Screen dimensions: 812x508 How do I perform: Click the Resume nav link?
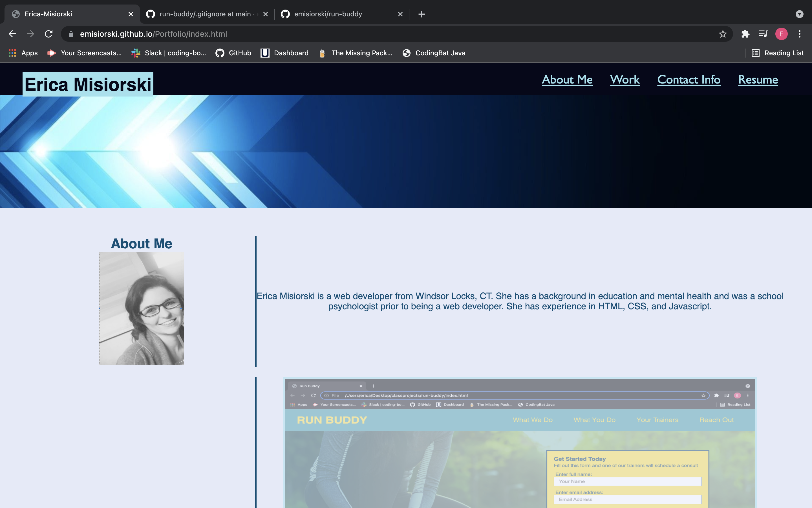tap(758, 80)
